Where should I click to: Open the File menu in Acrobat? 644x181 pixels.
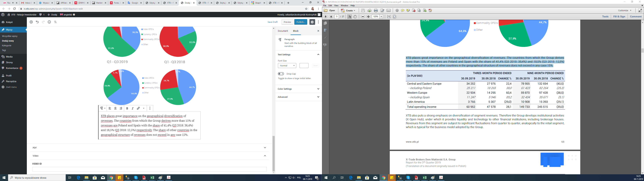coord(325,6)
